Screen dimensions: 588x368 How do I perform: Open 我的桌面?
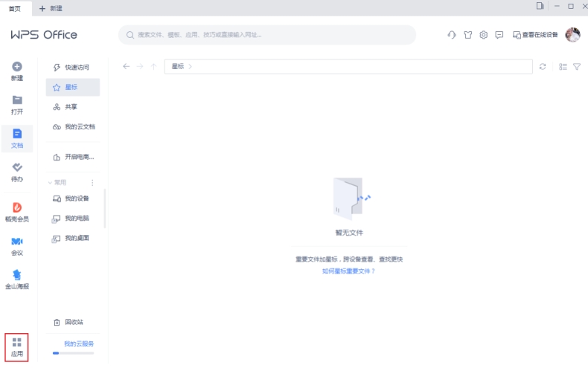[x=73, y=239]
